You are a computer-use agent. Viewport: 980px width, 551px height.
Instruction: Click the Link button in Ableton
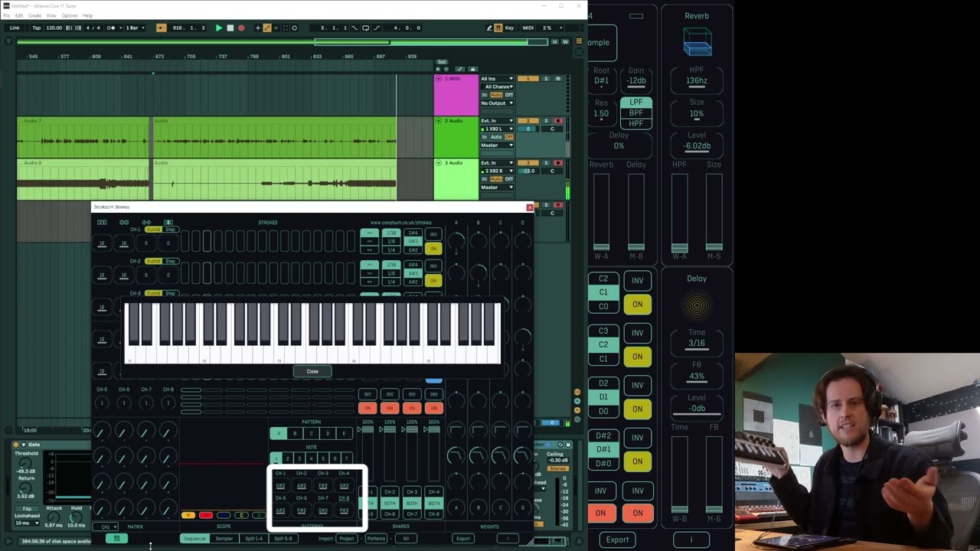coord(15,28)
